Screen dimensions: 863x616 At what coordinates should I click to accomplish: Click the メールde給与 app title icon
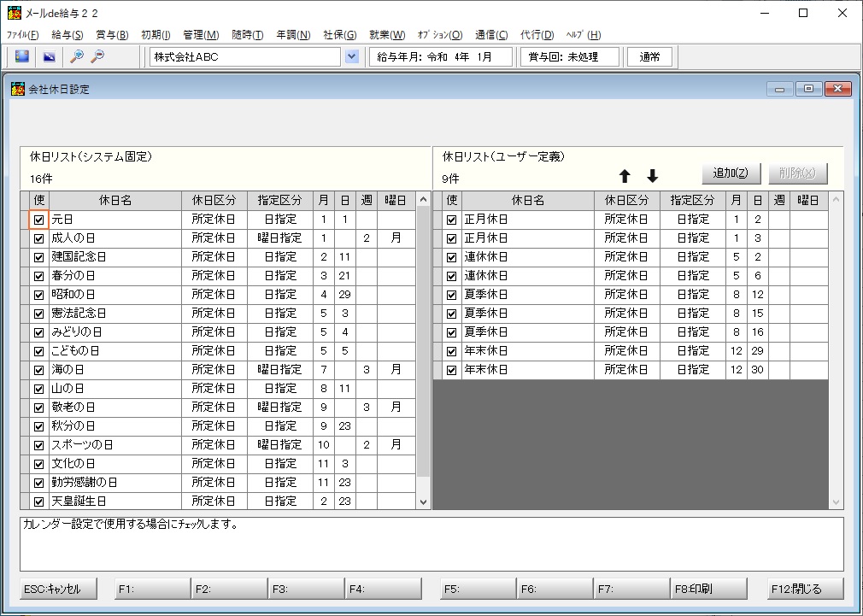[x=15, y=13]
